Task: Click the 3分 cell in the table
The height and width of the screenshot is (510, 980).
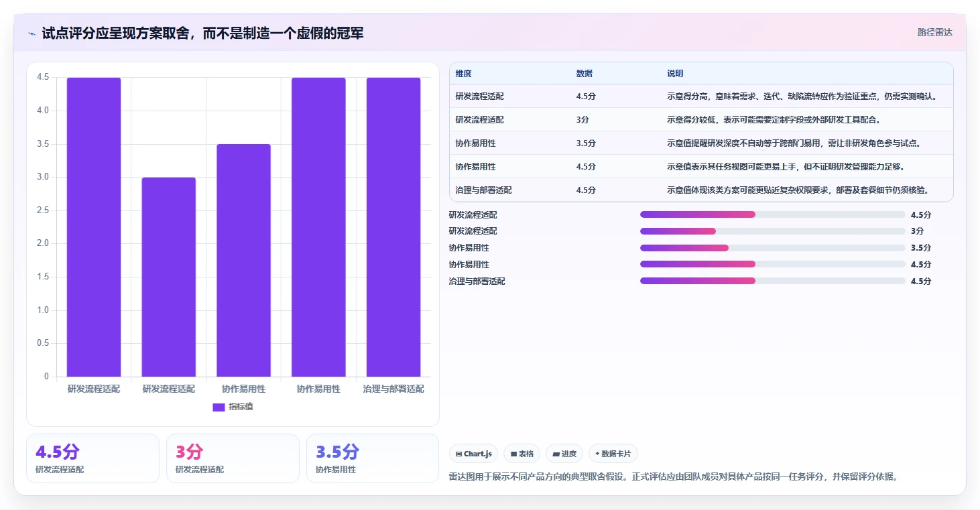Action: point(583,120)
